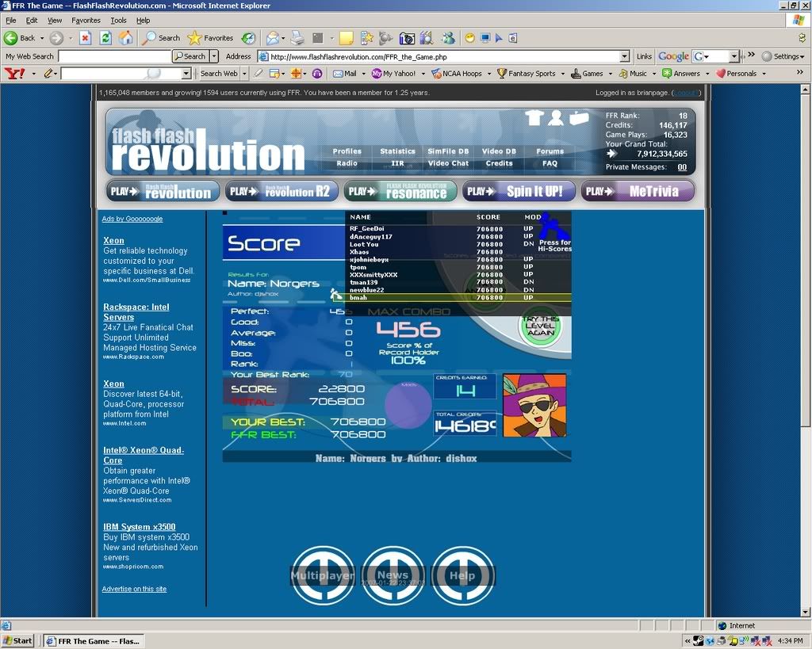Expand the Yahoo Games dropdown
This screenshot has height=649, width=812.
[610, 74]
